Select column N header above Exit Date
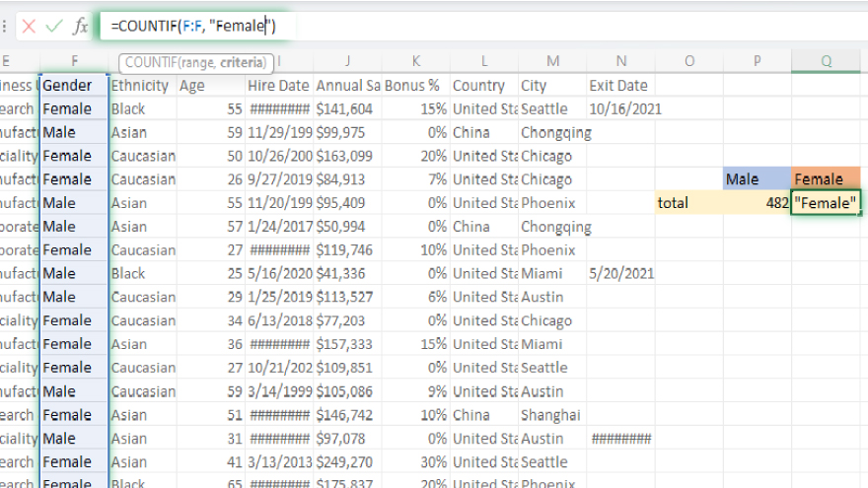The width and height of the screenshot is (868, 488). [620, 61]
